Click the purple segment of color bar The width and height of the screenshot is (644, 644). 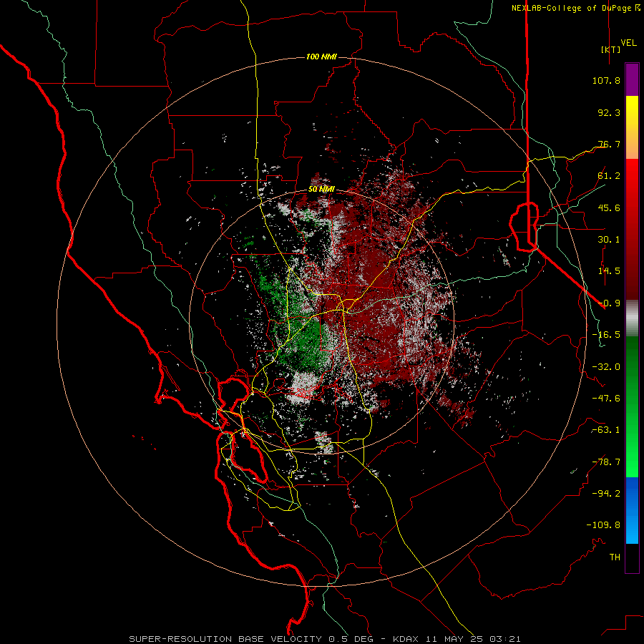632,79
